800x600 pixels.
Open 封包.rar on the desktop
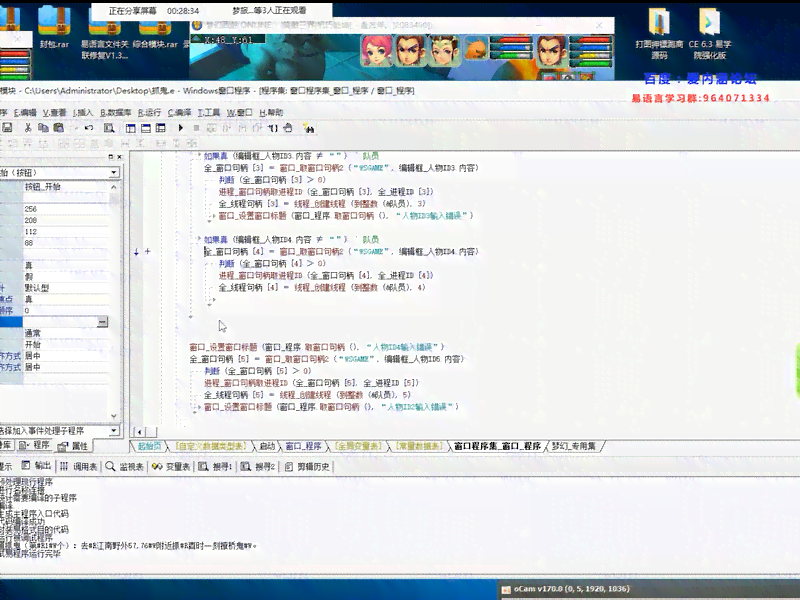(54, 27)
